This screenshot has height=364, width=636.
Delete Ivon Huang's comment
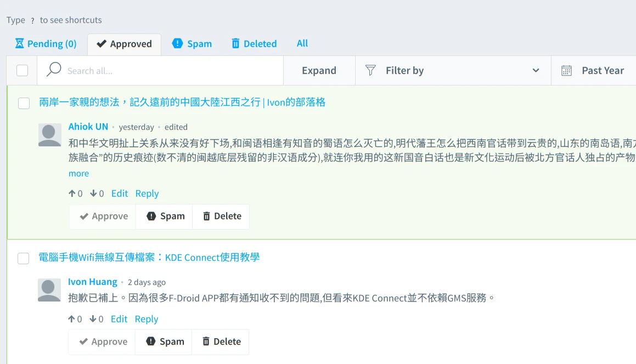[221, 342]
